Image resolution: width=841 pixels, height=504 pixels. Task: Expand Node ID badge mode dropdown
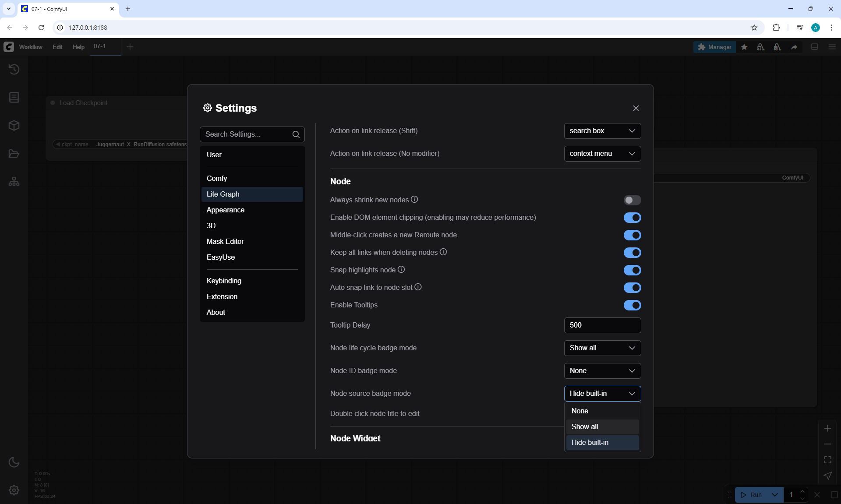(602, 371)
